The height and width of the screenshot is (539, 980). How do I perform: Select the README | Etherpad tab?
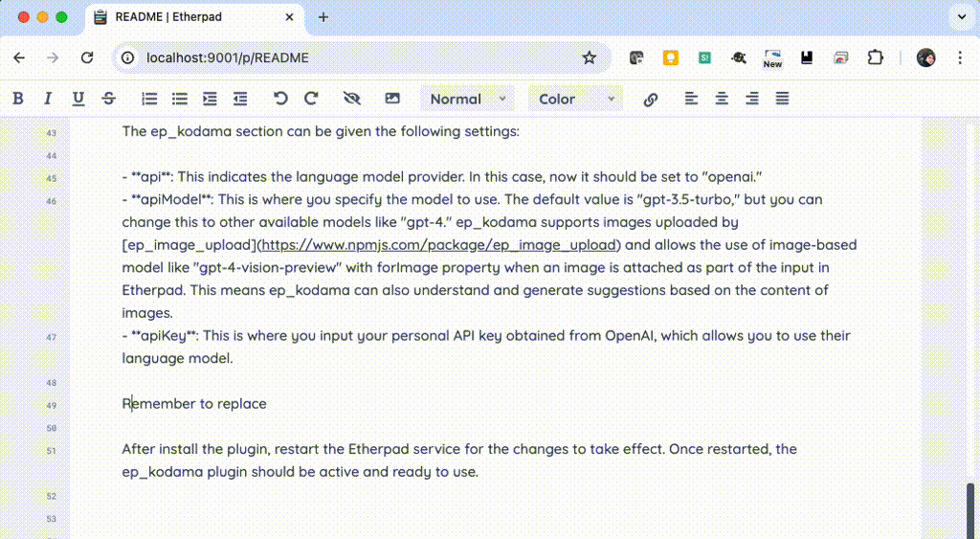[193, 17]
